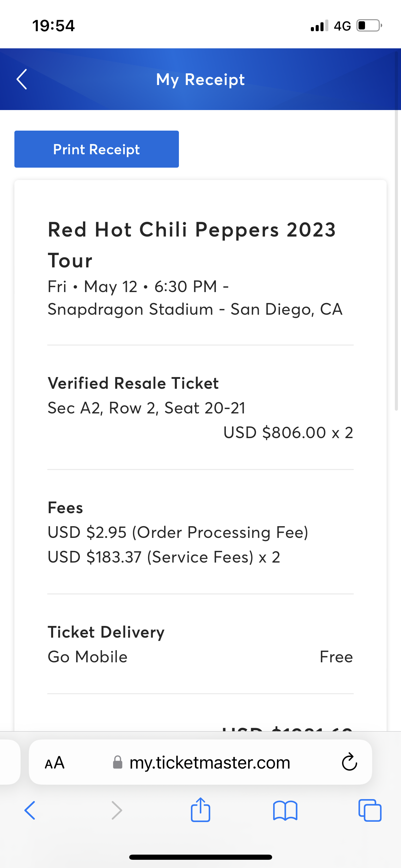Reload the page with the refresh icon
The image size is (401, 868).
(349, 762)
